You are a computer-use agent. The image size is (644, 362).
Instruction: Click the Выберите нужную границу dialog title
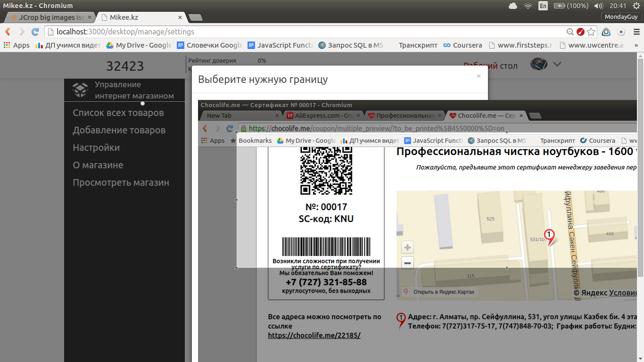click(263, 79)
